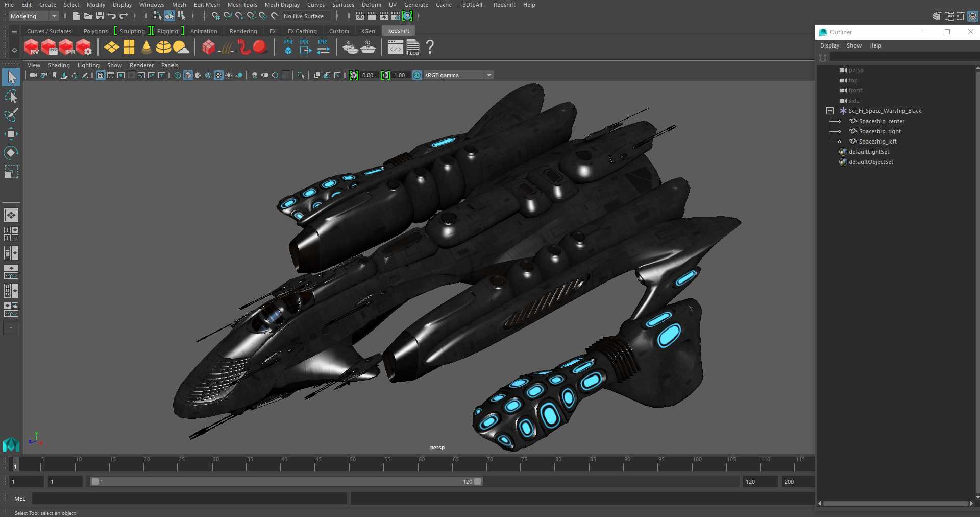Open Redshift log file icon

(x=413, y=48)
